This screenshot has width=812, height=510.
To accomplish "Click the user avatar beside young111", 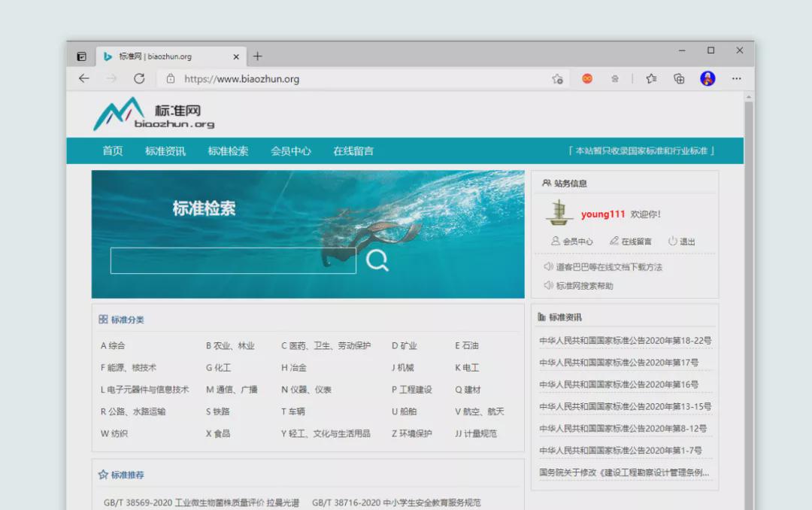I will (559, 212).
